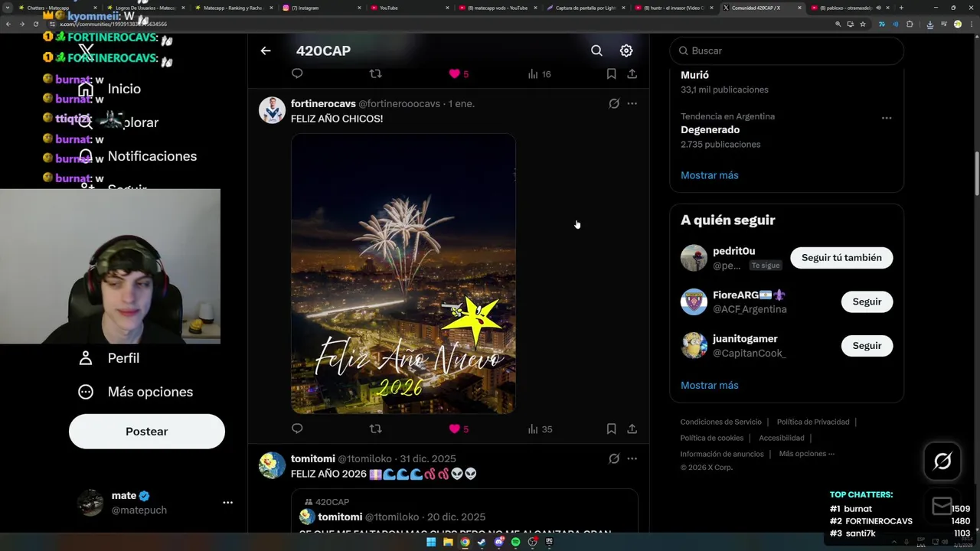Viewport: 980px width, 551px height.
Task: Open tomitomi's profile avatar
Action: 272,465
